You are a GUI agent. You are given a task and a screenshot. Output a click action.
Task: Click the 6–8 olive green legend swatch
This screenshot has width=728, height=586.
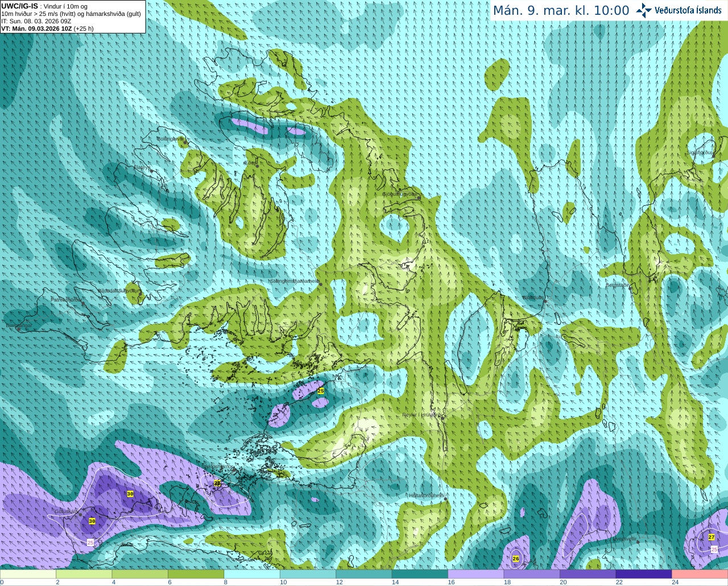[x=196, y=574]
